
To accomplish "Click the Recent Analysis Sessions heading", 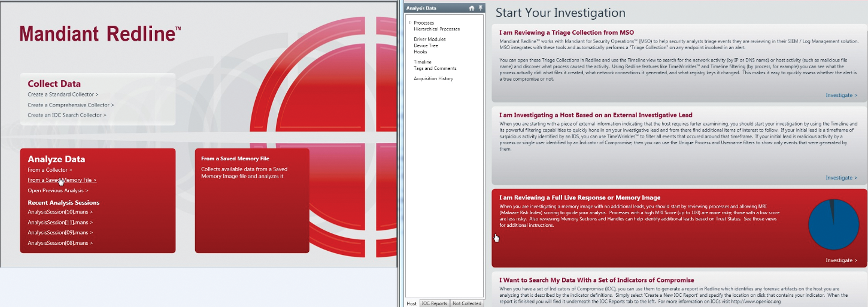I will 63,202.
